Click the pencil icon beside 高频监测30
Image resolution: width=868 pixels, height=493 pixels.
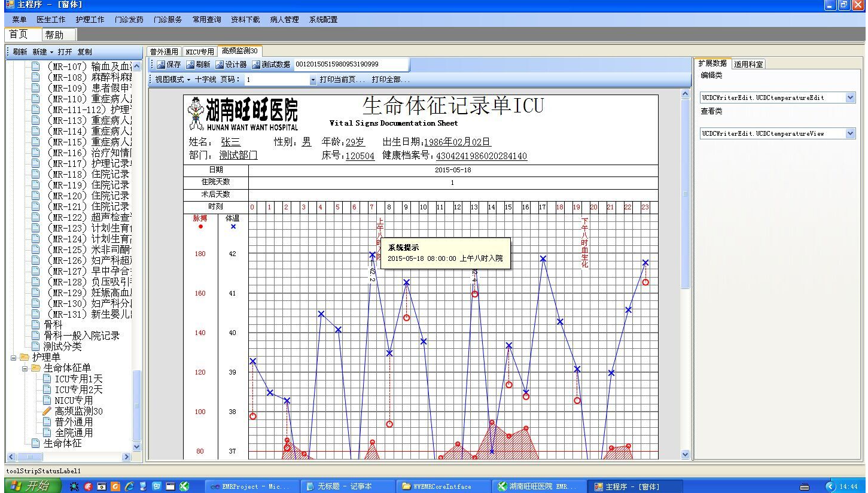[47, 411]
